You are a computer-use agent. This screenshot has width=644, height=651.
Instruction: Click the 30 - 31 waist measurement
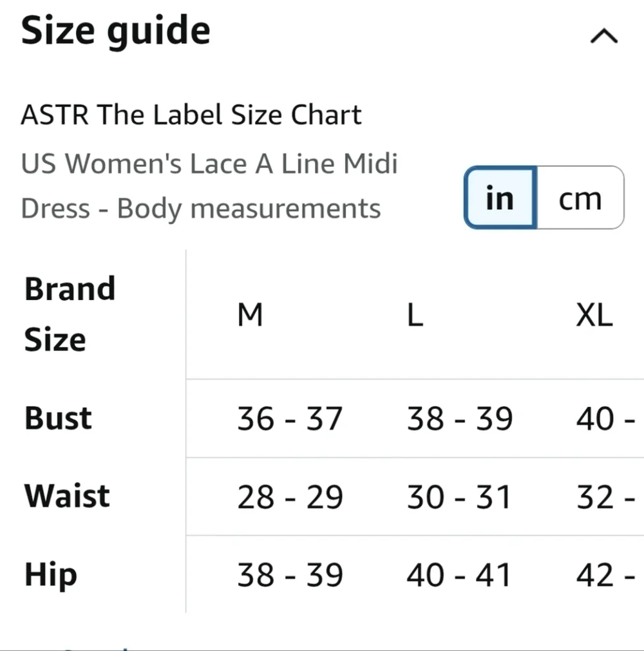tap(458, 497)
